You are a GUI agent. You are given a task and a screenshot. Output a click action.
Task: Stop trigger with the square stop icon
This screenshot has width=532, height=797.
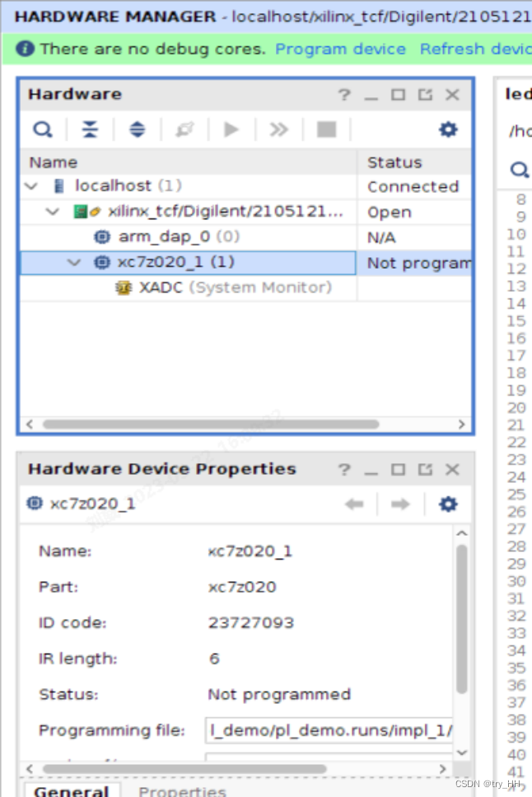pyautogui.click(x=326, y=129)
